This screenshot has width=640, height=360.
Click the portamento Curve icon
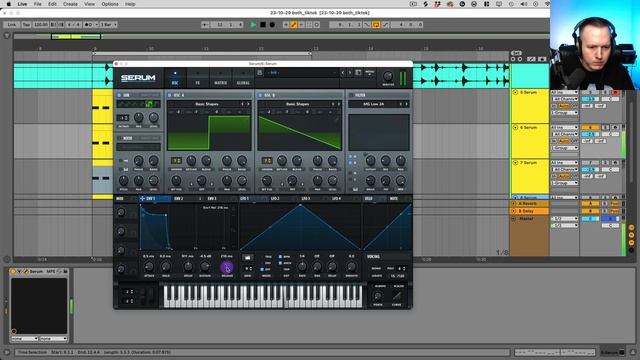point(397,296)
